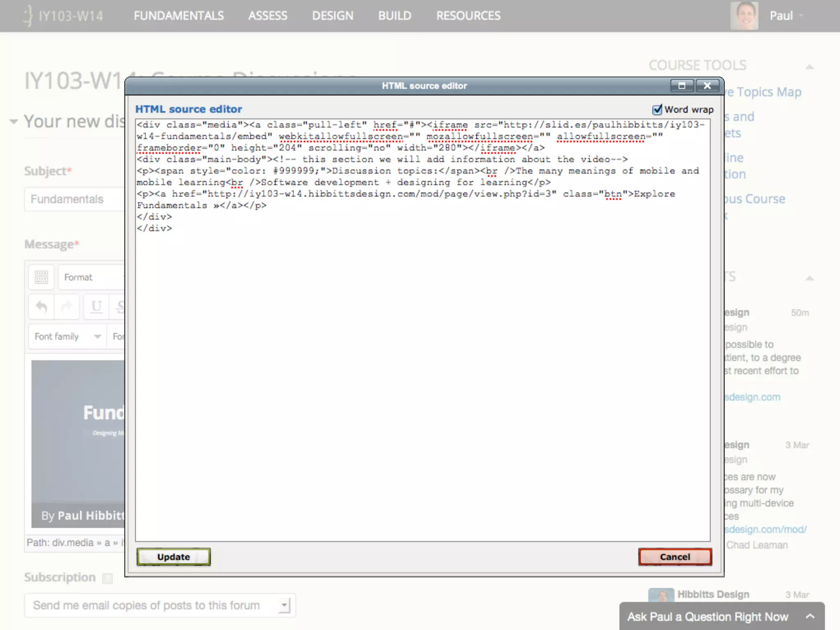Click the undo arrow in message editor

point(41,306)
